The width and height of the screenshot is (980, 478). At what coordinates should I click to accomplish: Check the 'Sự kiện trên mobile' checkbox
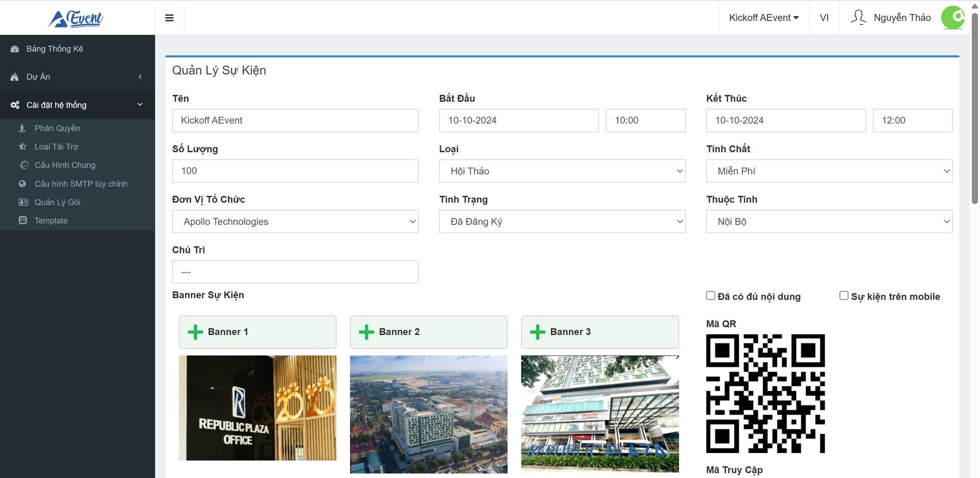(x=844, y=296)
